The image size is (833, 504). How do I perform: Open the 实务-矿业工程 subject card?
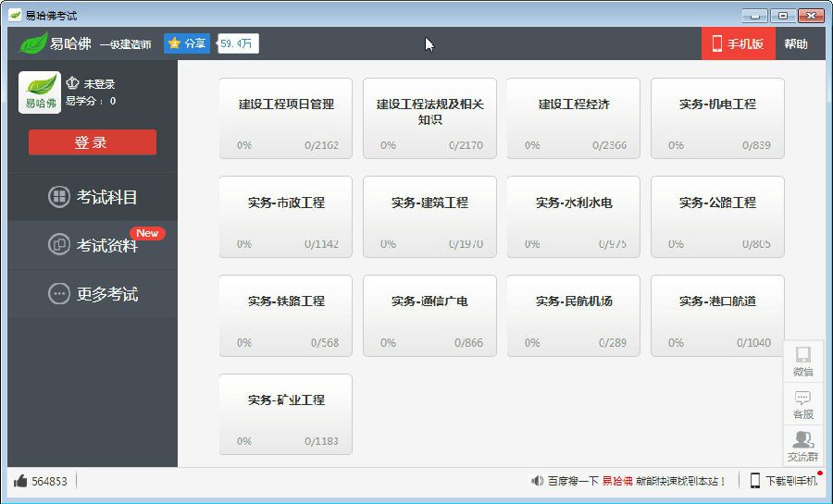coord(286,414)
